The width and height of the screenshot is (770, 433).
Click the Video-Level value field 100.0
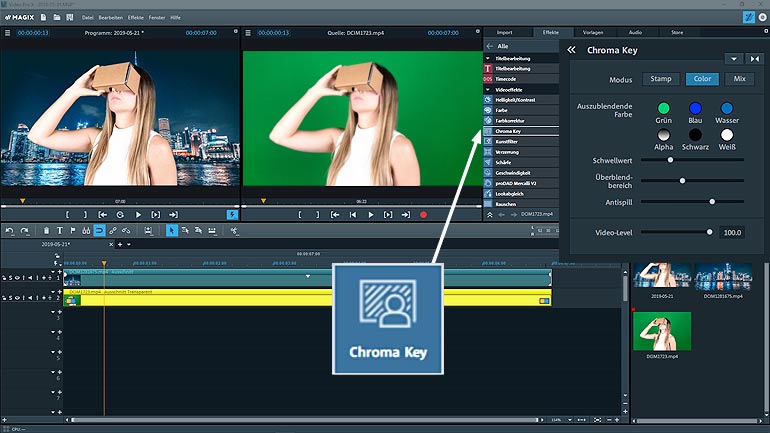tap(732, 233)
